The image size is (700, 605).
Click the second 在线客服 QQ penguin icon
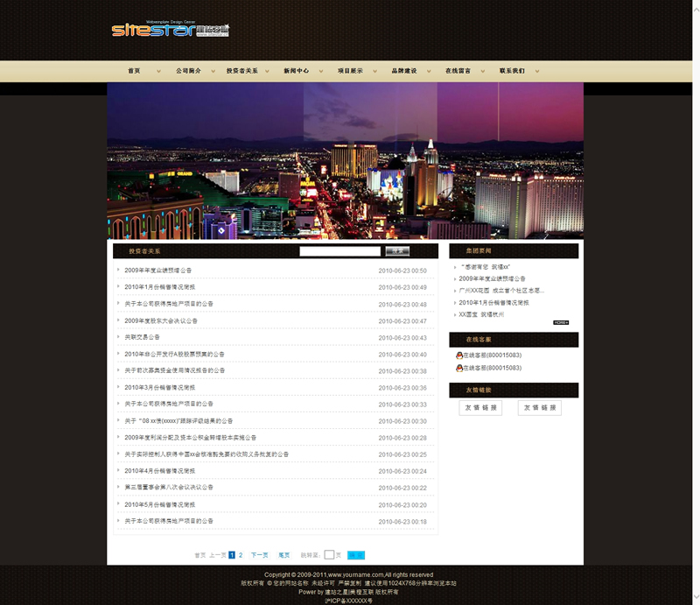459,368
